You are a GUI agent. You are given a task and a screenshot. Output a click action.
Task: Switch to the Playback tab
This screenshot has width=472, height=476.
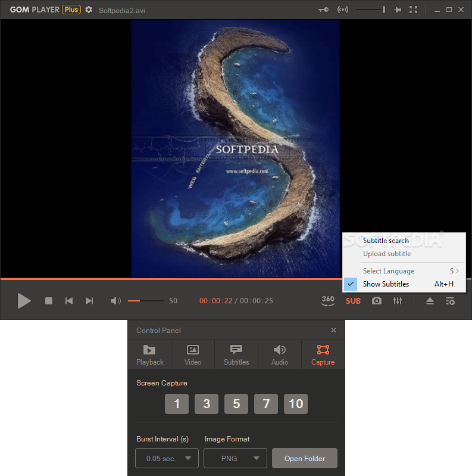(149, 354)
